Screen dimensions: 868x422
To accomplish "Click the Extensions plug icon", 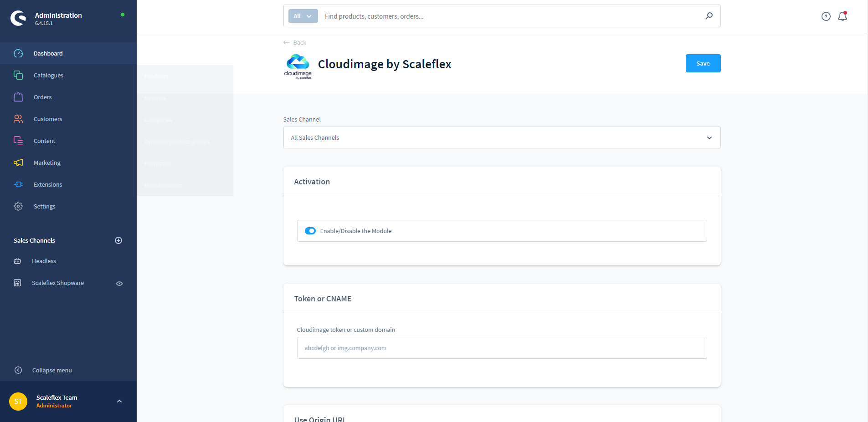I will [18, 184].
